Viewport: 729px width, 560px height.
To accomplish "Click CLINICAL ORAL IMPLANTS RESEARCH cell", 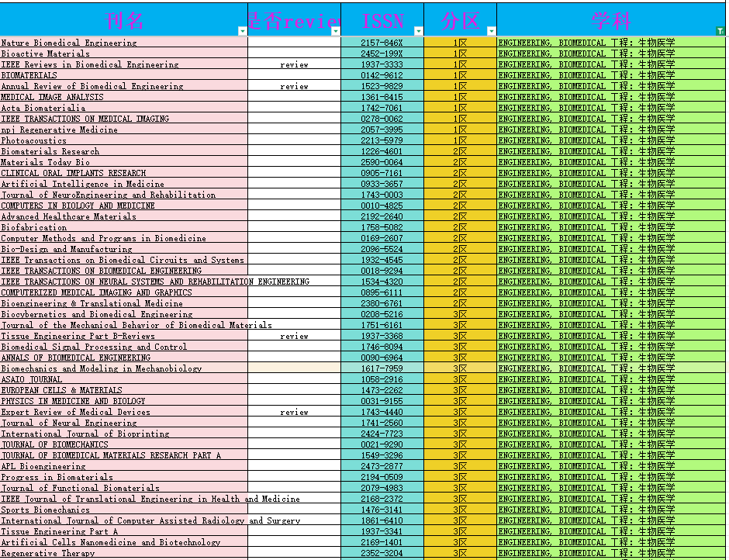I will point(123,172).
